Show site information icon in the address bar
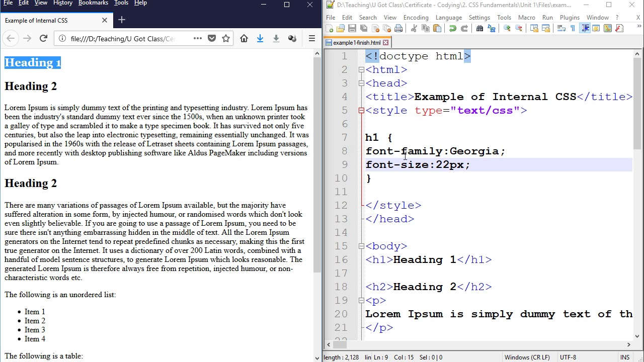Image resolution: width=644 pixels, height=362 pixels. (x=62, y=38)
